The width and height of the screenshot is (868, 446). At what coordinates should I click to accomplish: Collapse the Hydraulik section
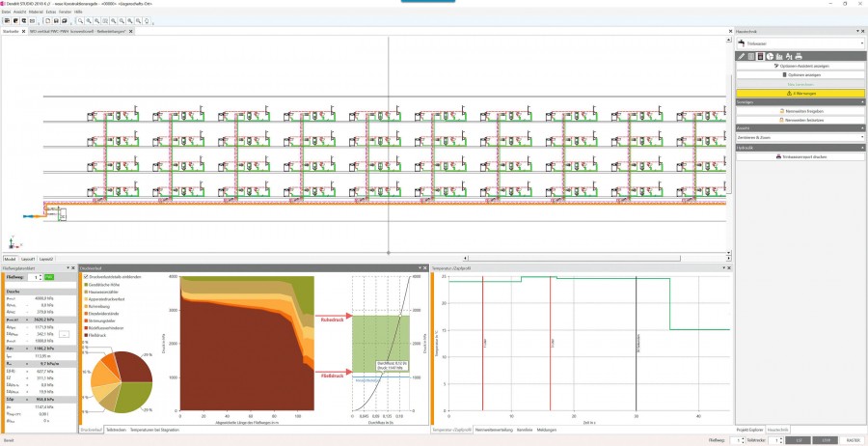pyautogui.click(x=862, y=148)
